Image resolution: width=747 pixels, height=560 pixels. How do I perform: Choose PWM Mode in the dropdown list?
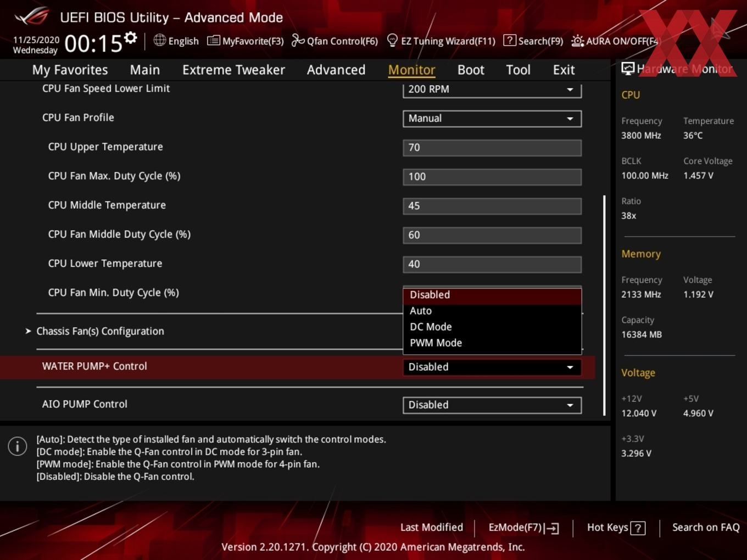tap(492, 343)
